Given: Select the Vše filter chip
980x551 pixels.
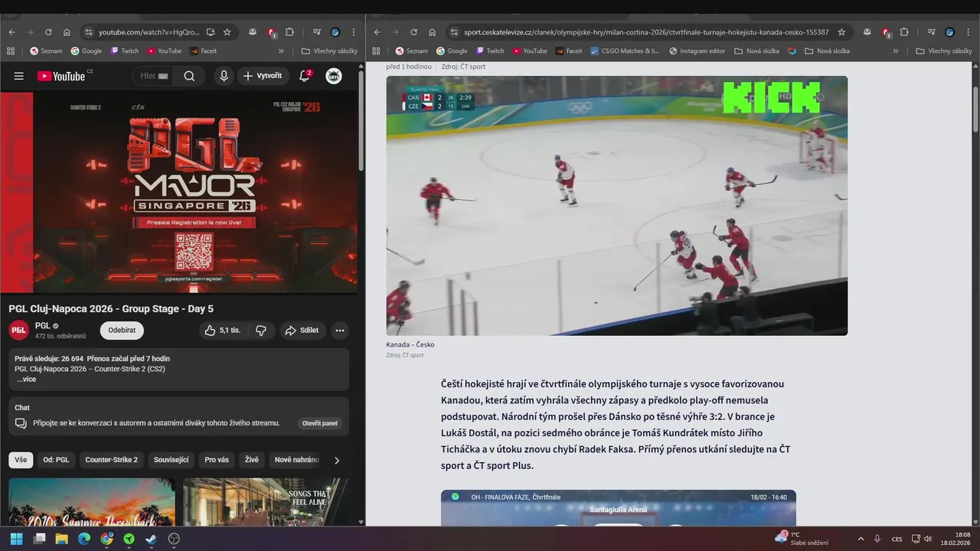Looking at the screenshot, I should pos(21,460).
